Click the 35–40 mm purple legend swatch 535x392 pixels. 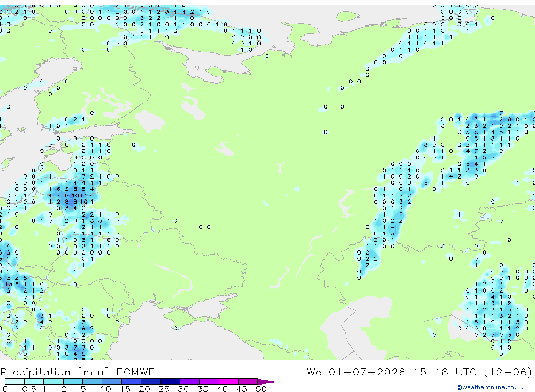209,381
